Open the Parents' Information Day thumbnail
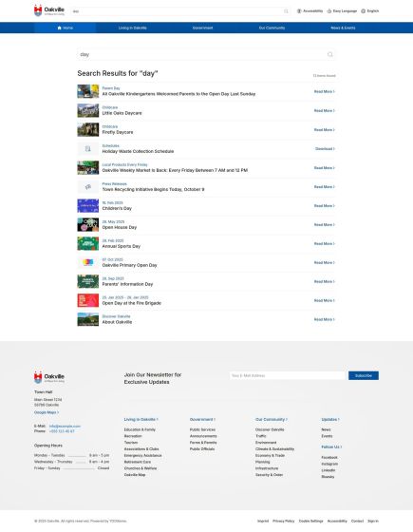The image size is (413, 532). (x=87, y=281)
